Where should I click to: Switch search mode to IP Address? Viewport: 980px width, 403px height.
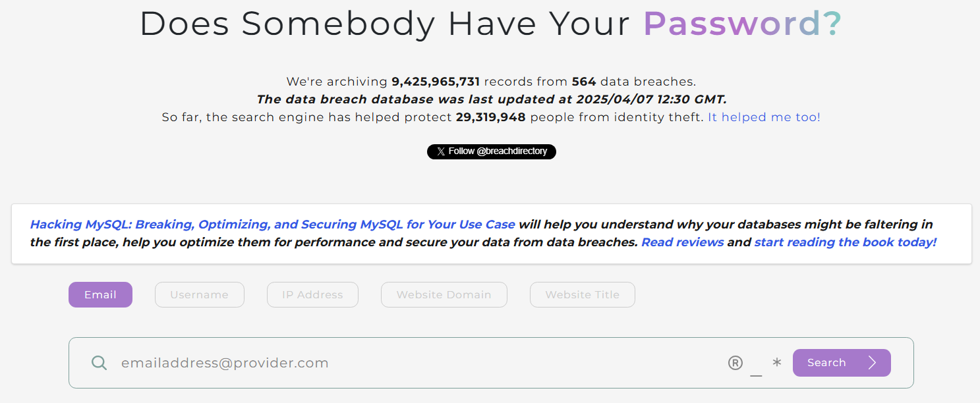pos(312,294)
